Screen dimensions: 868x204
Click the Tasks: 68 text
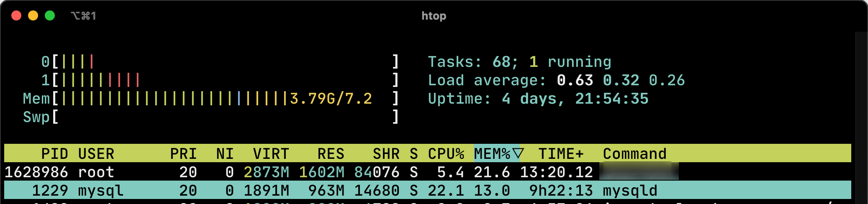(473, 62)
